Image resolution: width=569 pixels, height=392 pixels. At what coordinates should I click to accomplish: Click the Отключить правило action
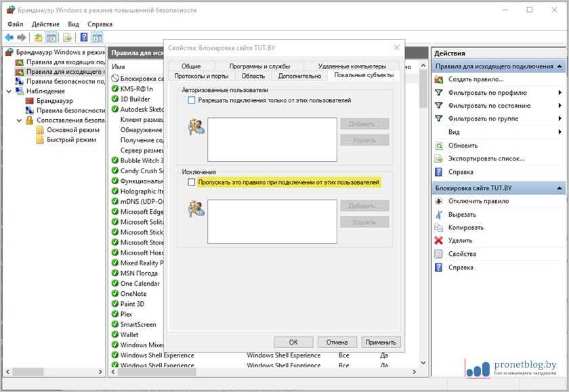(x=478, y=201)
